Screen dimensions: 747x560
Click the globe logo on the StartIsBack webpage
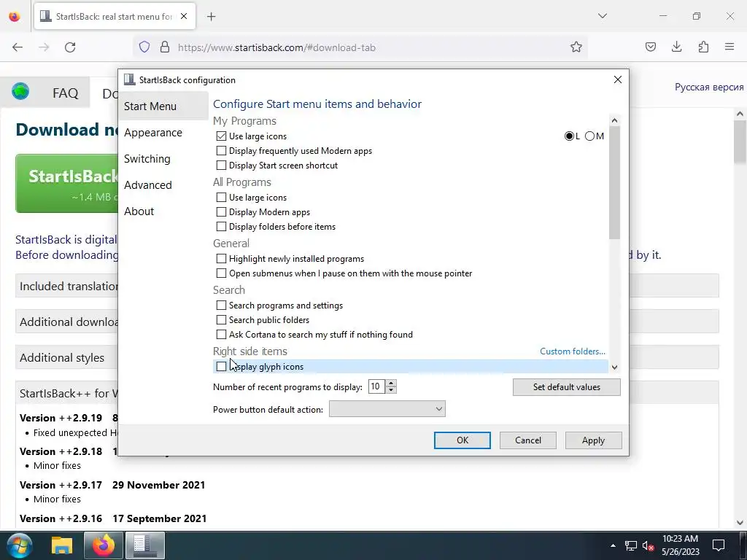click(x=20, y=91)
